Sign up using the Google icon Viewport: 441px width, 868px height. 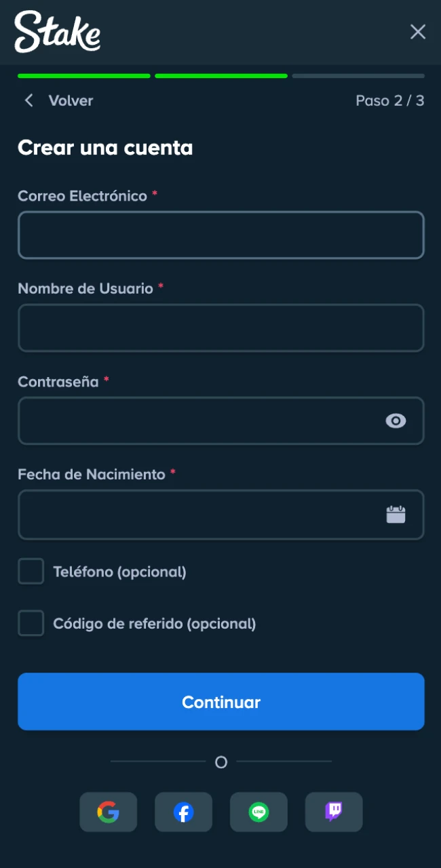click(108, 812)
